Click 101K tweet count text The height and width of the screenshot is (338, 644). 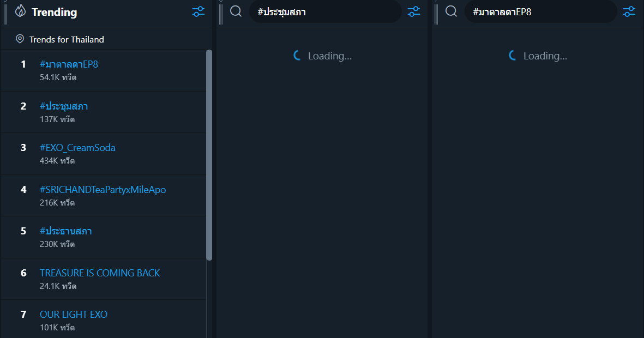(x=57, y=327)
